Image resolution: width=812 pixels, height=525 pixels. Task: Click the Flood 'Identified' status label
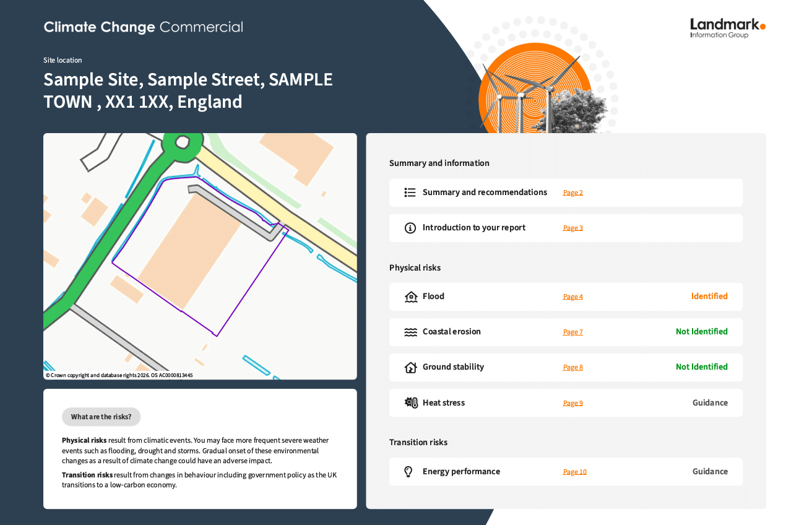(709, 297)
